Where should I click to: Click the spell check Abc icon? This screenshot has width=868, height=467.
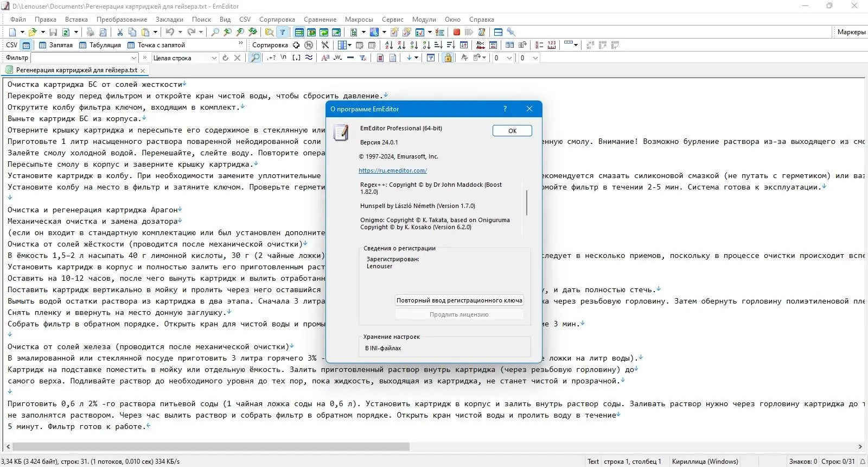point(481,45)
